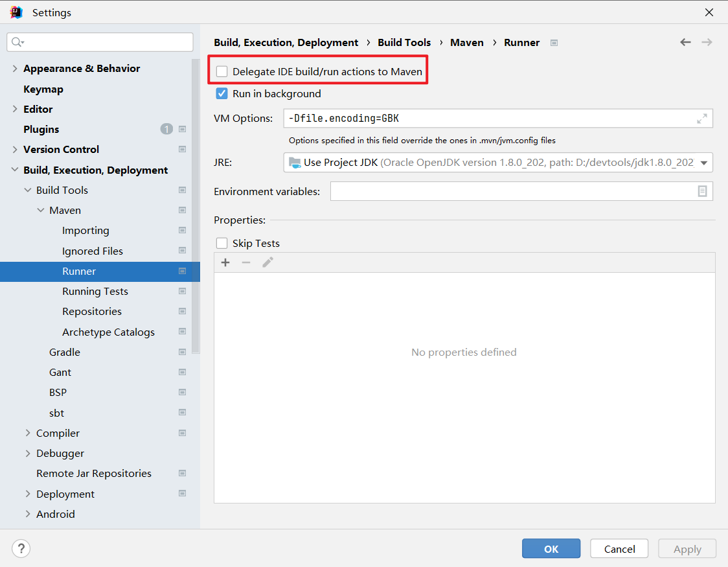
Task: Go forward with the right arrow icon
Action: point(707,42)
